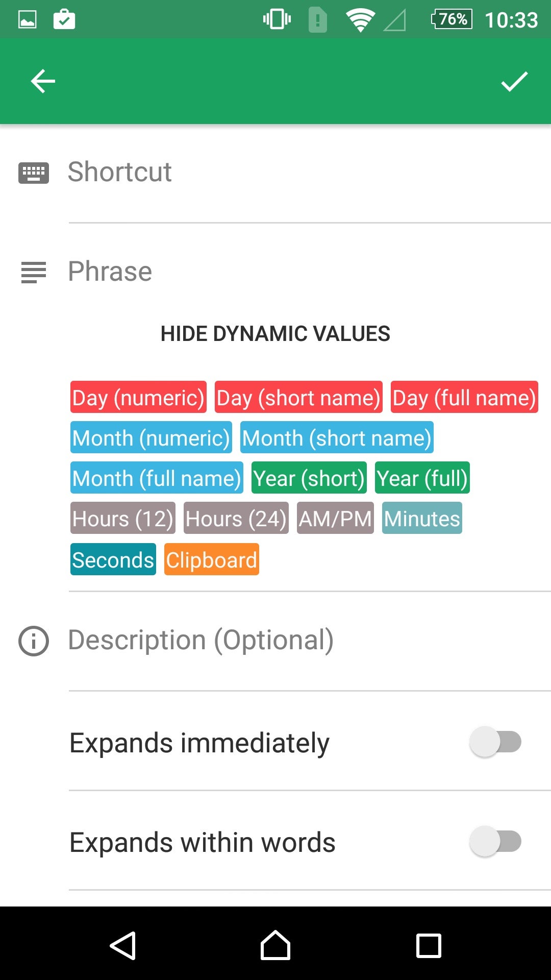
Task: Insert Month (short name) value
Action: click(x=337, y=437)
